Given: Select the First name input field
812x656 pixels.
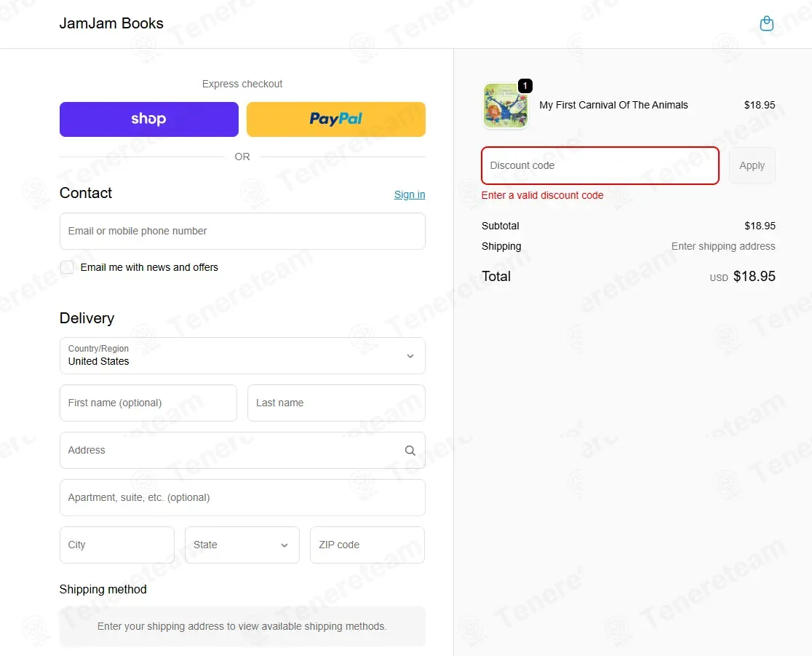Looking at the screenshot, I should [x=148, y=403].
